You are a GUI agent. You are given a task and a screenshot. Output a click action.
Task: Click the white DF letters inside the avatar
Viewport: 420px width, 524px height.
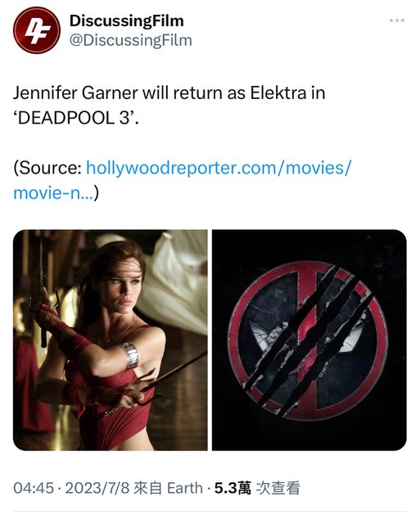coord(38,30)
